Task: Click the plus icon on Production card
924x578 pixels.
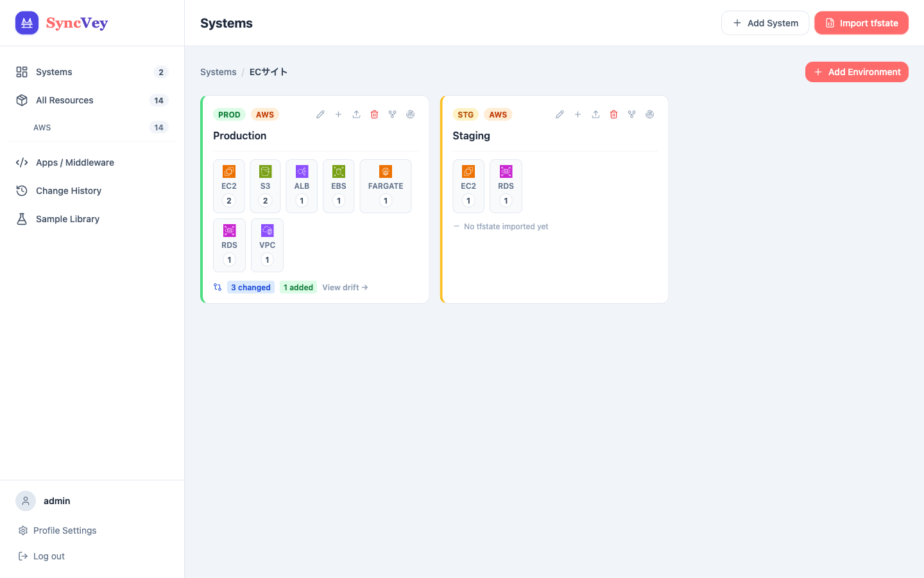Action: point(338,114)
